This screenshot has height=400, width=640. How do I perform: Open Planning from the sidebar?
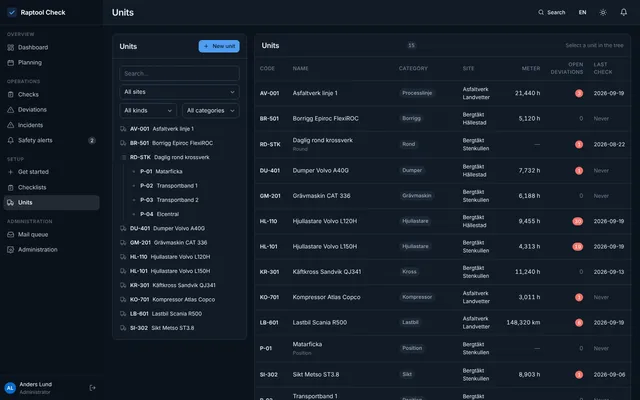[51, 62]
